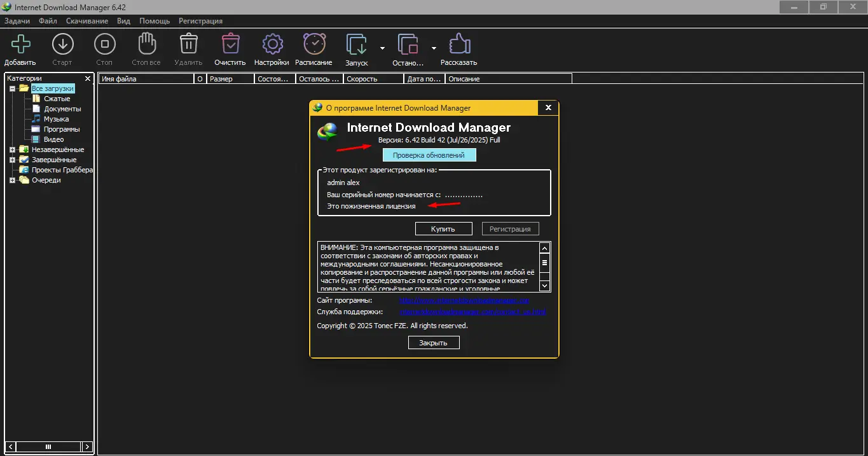
Task: Select the Сжатые category
Action: click(57, 99)
